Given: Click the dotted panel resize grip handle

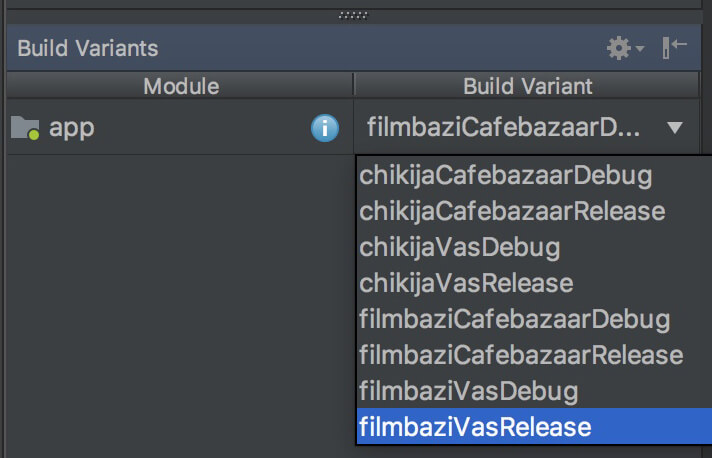Looking at the screenshot, I should click(x=353, y=16).
